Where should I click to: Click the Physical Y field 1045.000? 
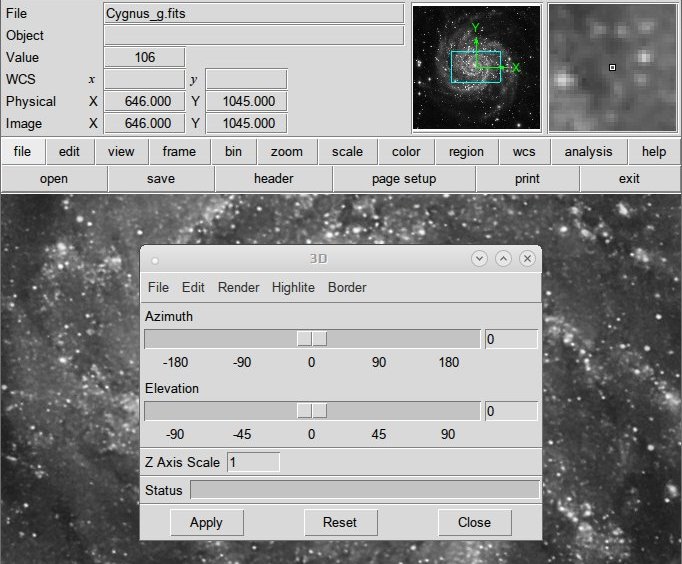click(246, 101)
